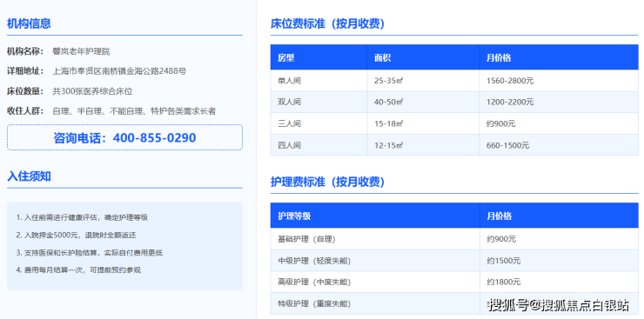Select the 四人间 row cell
This screenshot has height=319, width=644.
coord(319,145)
